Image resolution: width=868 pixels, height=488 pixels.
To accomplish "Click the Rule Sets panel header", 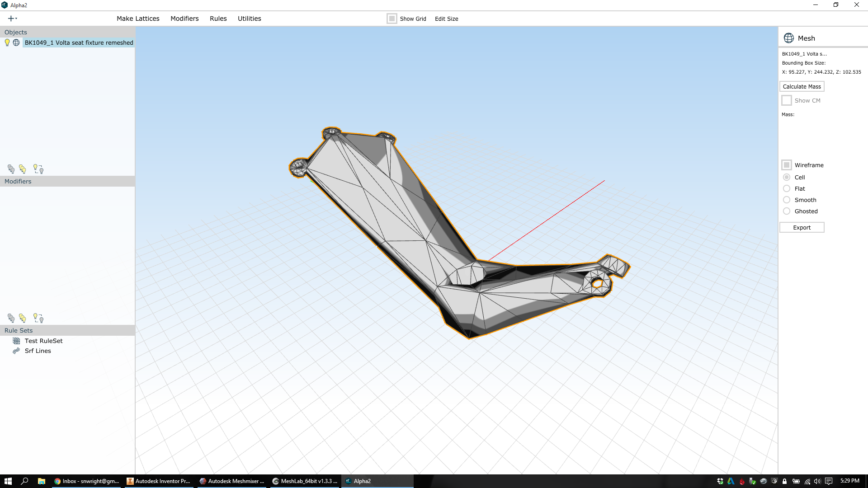I will (67, 330).
